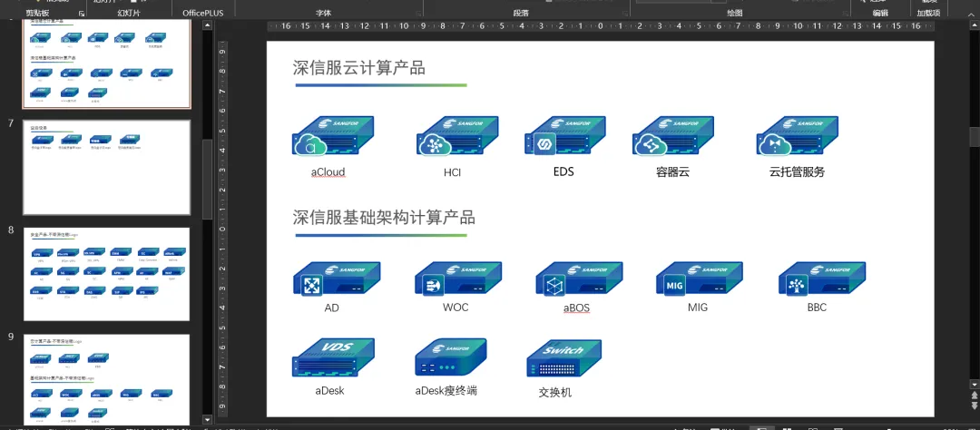Open the 剪贴板 group dialog launcher

[x=82, y=13]
